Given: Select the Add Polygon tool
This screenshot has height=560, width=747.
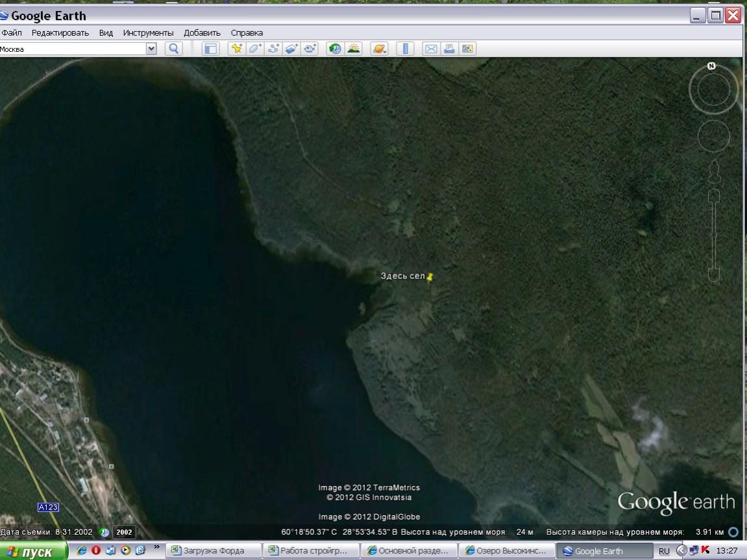Looking at the screenshot, I should 256,49.
